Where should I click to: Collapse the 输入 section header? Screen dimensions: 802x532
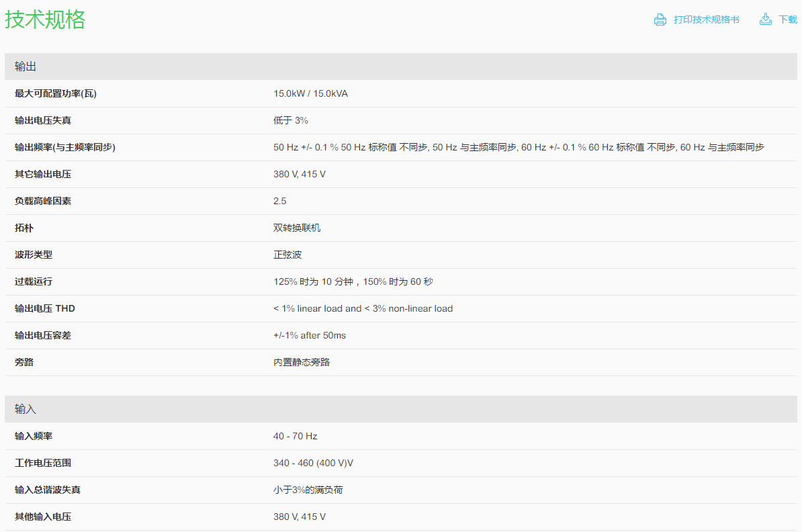tap(26, 409)
